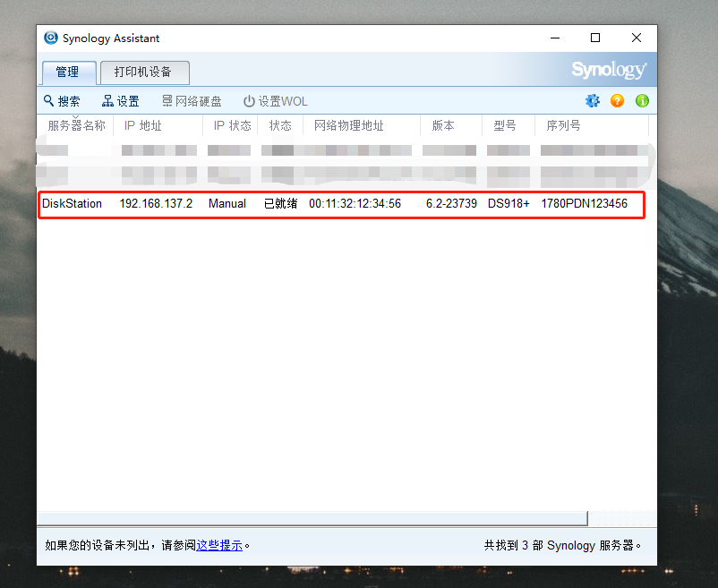Sort by 序列号 column header
The width and height of the screenshot is (718, 588).
[592, 125]
